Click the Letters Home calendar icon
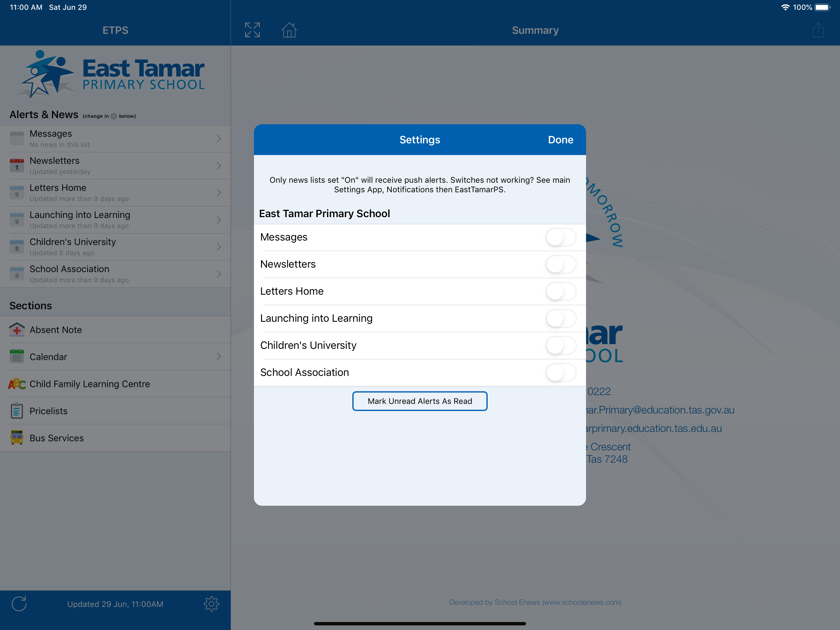 click(17, 192)
